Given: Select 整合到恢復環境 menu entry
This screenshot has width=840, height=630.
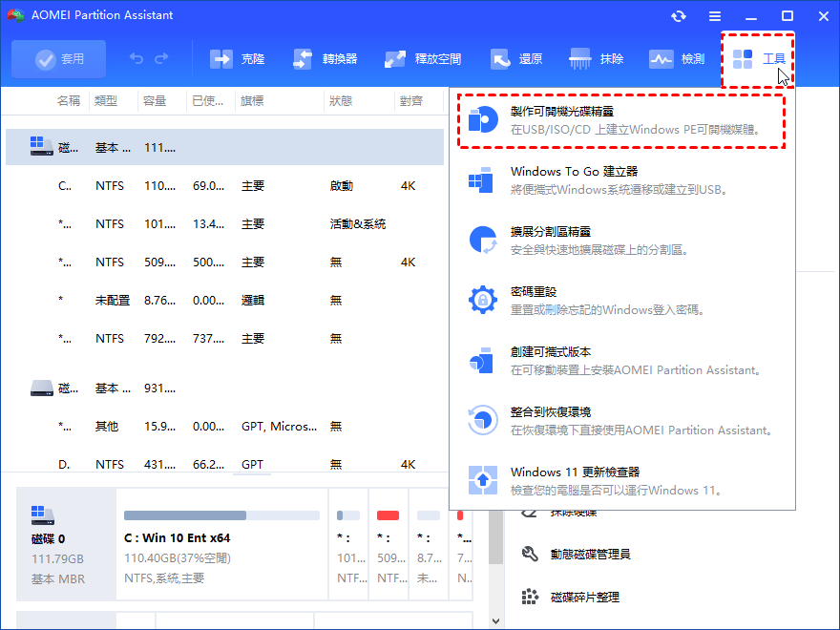Looking at the screenshot, I should point(621,421).
